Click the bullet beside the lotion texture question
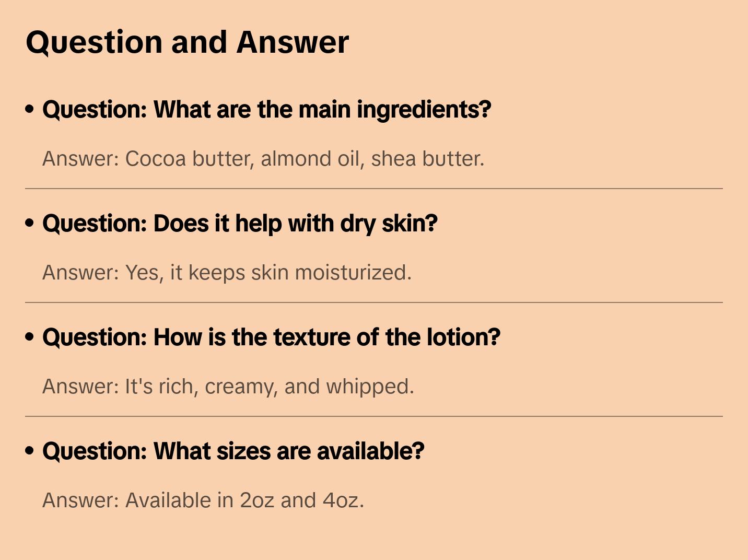 [30, 337]
